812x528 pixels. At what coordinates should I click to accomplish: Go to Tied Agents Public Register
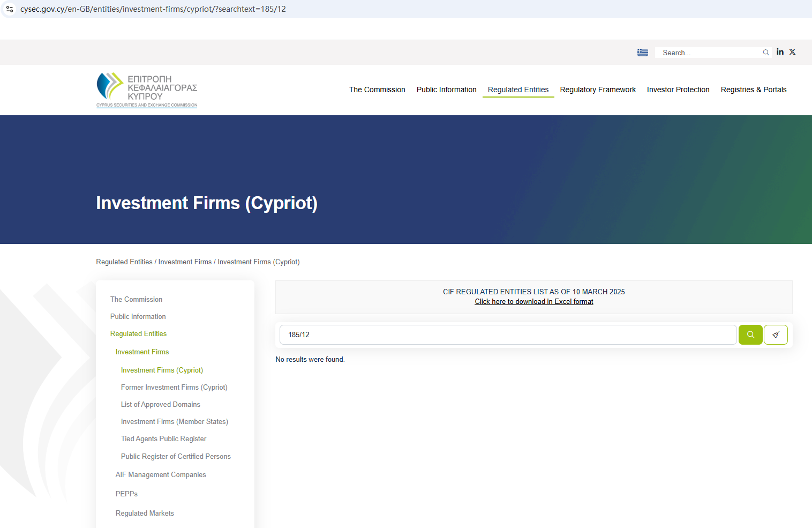pos(163,438)
